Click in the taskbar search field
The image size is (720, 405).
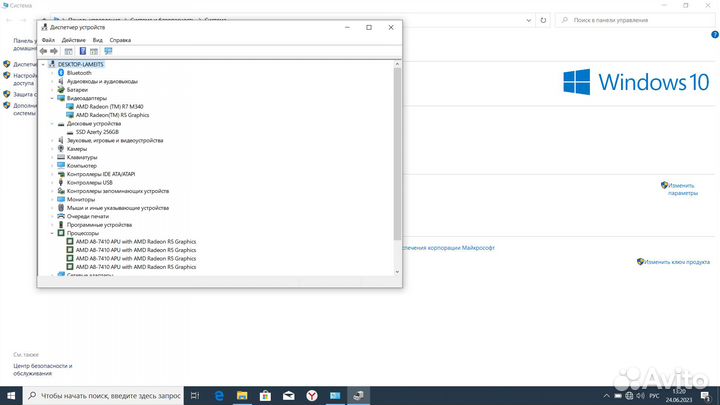click(x=100, y=396)
